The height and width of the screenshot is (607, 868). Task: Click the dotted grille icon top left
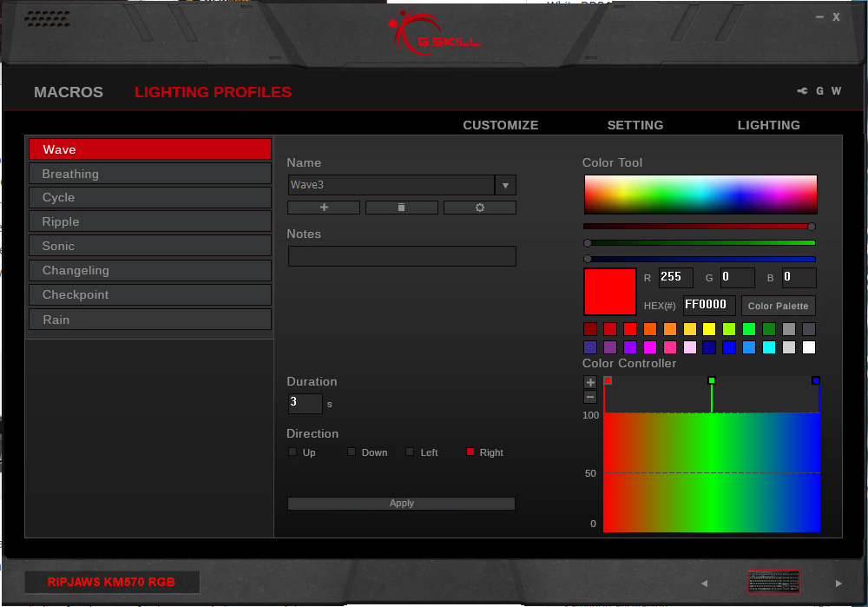[47, 19]
